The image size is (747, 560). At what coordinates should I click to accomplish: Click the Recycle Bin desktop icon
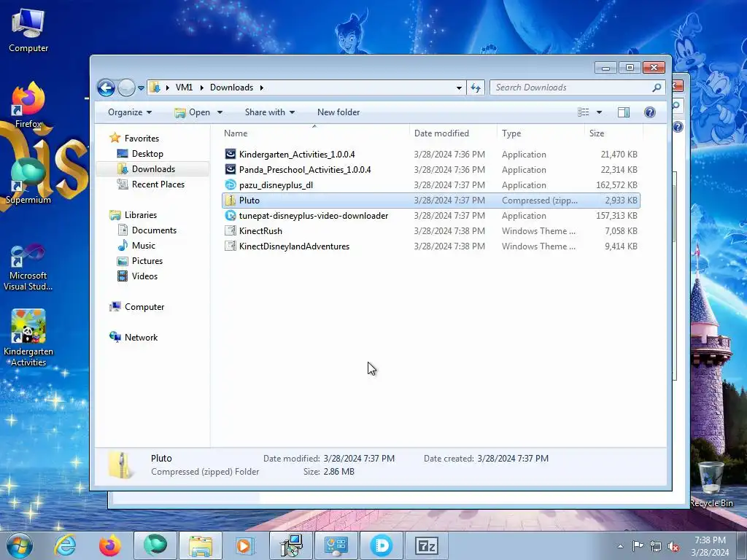(x=711, y=483)
